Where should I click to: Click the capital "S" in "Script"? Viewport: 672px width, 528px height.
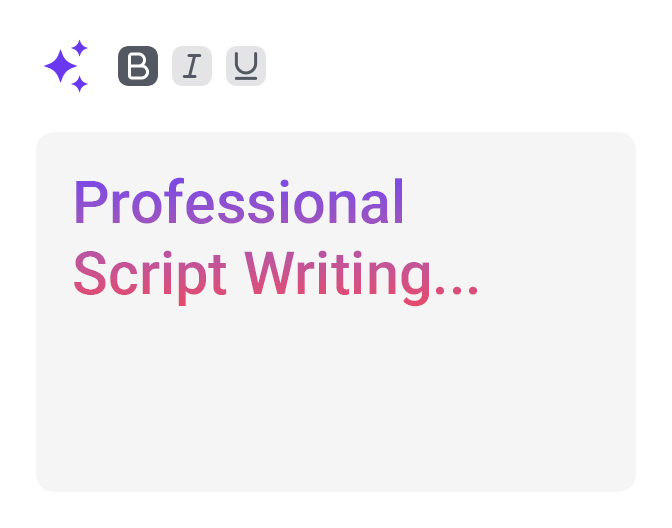tap(89, 272)
